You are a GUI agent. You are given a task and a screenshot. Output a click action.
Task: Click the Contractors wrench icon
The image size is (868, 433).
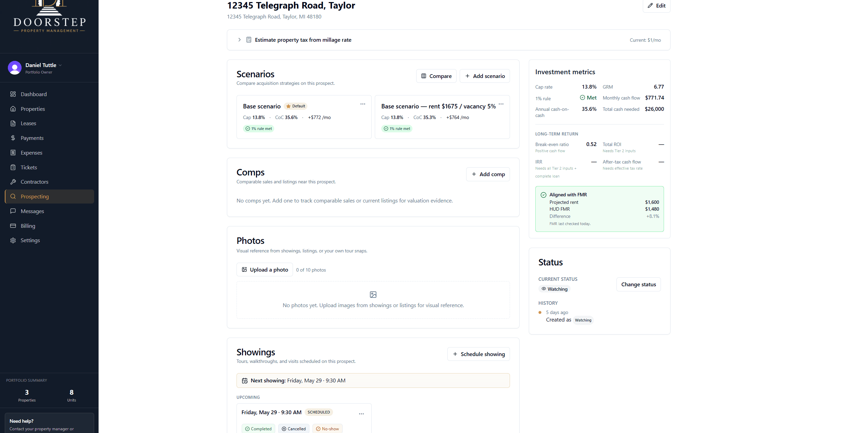(x=13, y=182)
